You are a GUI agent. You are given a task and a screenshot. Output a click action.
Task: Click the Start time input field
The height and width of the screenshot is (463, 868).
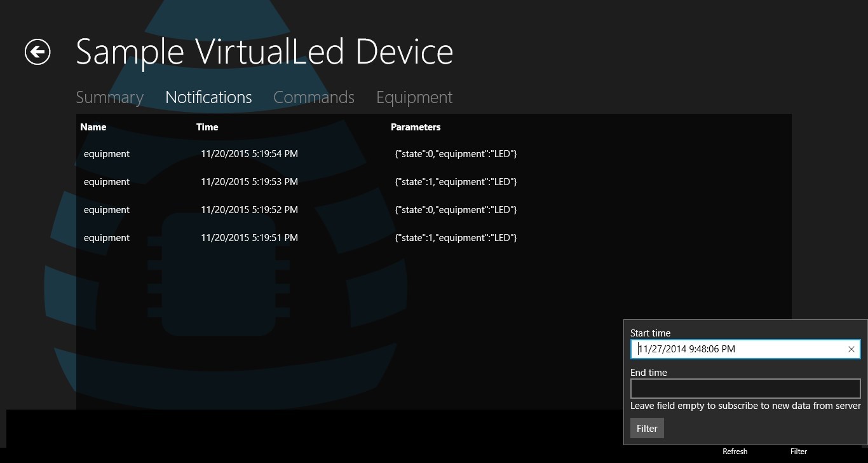point(737,349)
